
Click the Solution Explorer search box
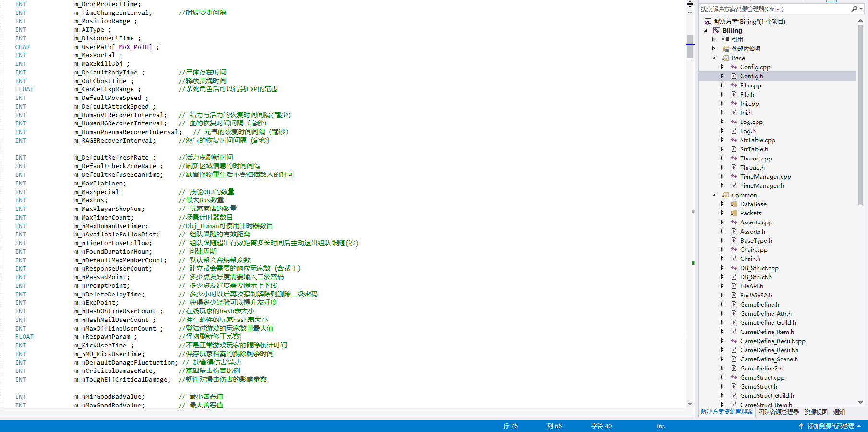pos(773,9)
